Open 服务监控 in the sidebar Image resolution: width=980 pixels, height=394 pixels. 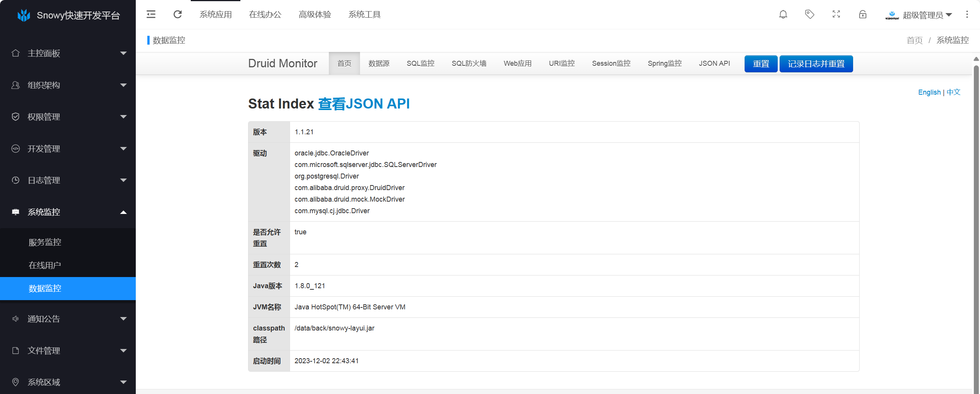45,242
